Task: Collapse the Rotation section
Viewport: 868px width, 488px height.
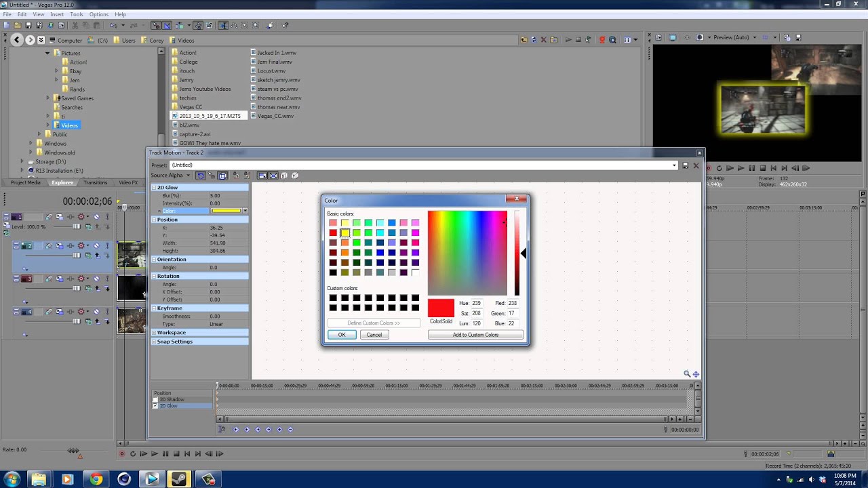Action: point(154,276)
